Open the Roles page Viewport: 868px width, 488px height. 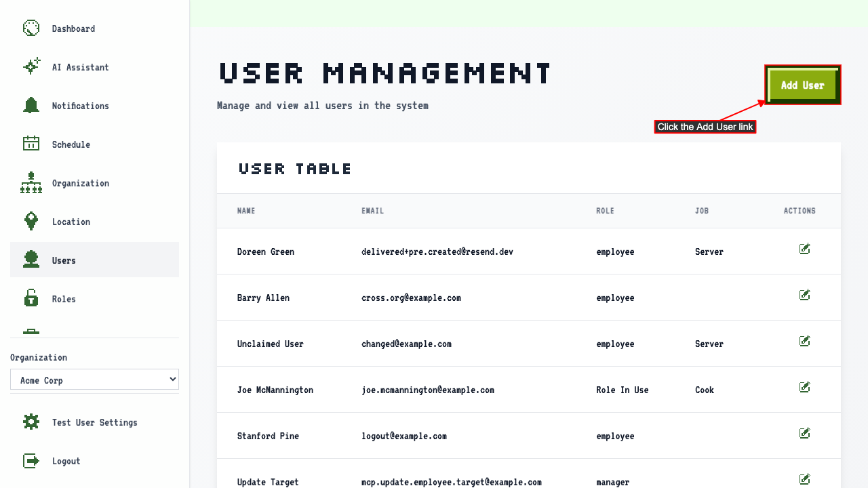(94, 299)
